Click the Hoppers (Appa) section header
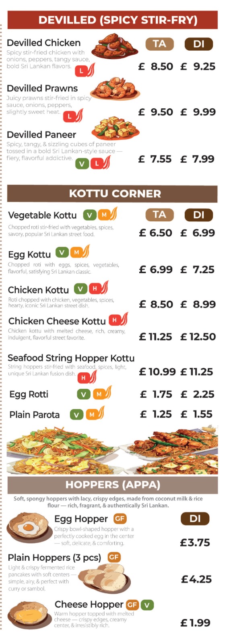This screenshot has height=644, width=229. click(113, 485)
